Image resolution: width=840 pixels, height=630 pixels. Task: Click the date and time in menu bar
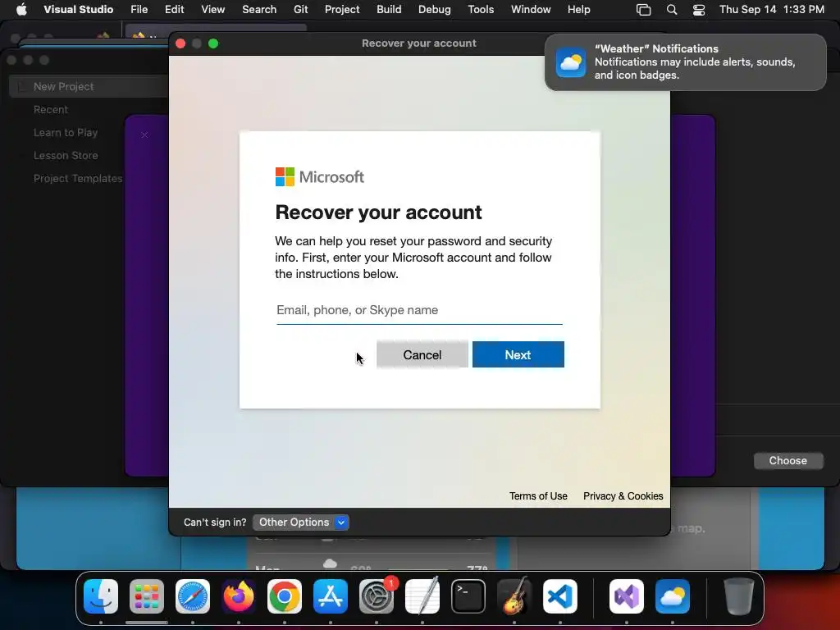click(x=771, y=10)
